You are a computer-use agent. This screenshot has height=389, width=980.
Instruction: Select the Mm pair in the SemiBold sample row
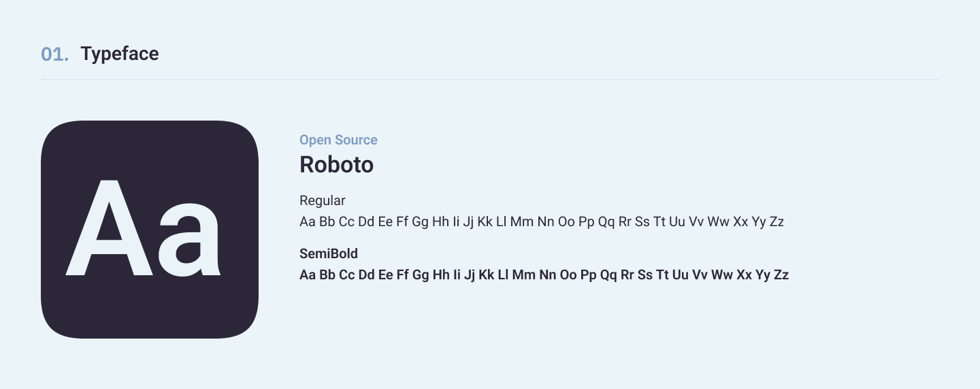click(x=524, y=275)
